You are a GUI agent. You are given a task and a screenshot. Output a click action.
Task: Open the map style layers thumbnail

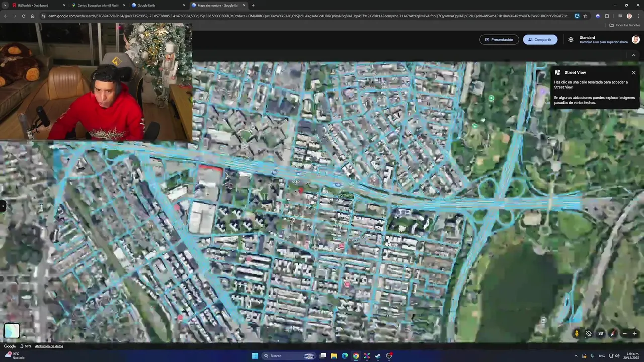point(12,330)
